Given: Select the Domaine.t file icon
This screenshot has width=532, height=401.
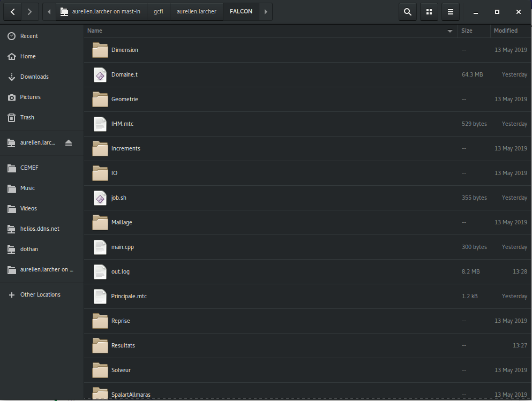Looking at the screenshot, I should point(100,75).
